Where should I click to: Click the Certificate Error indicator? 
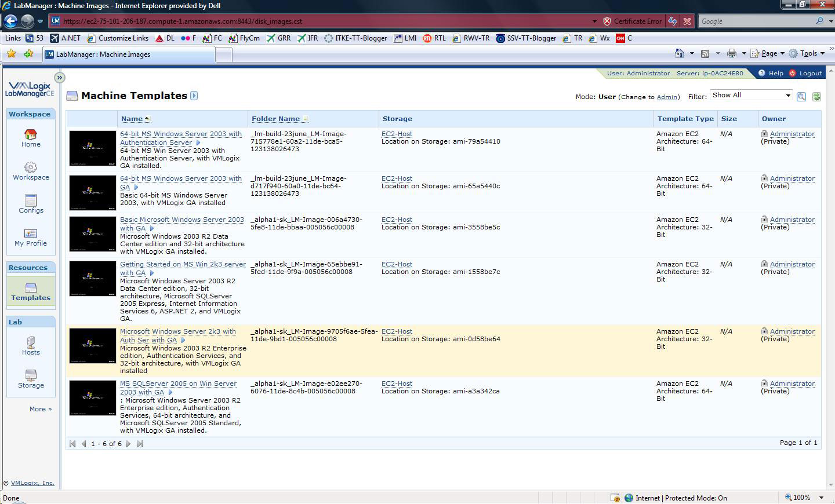(632, 21)
